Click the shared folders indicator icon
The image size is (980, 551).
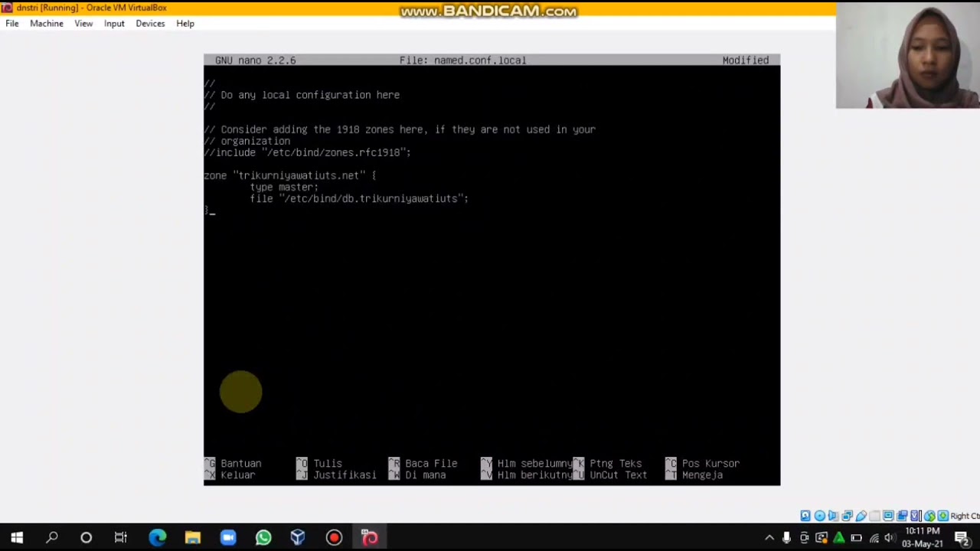(874, 516)
